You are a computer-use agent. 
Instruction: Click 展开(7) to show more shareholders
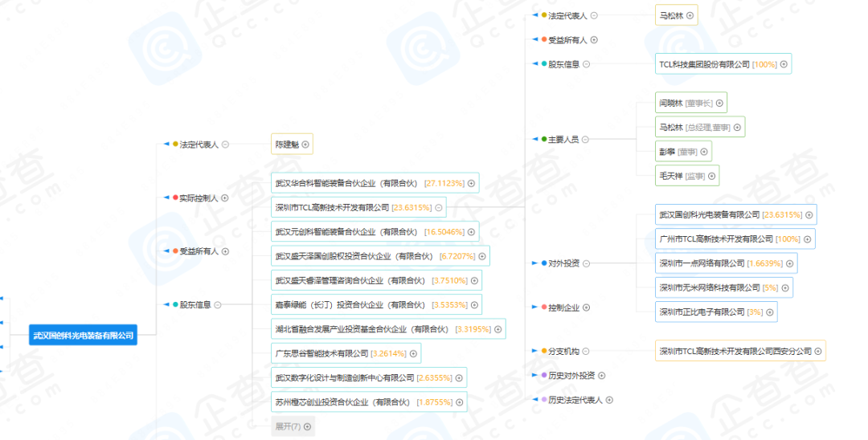coord(293,426)
